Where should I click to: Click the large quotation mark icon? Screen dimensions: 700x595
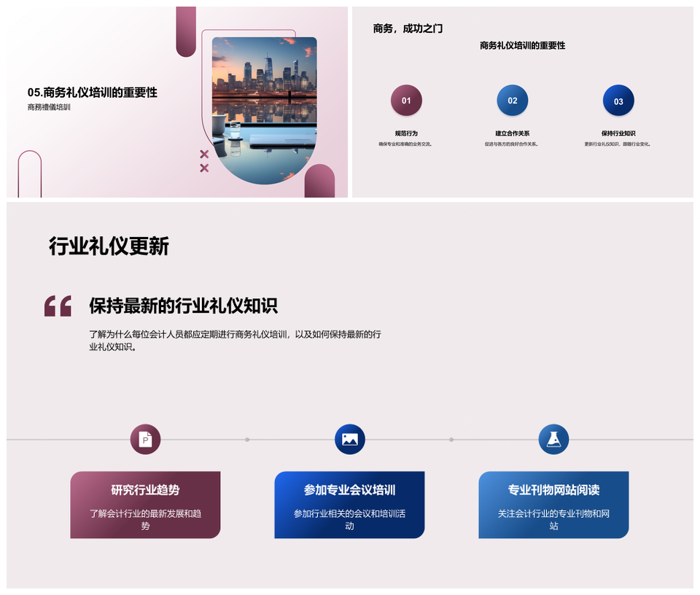click(58, 306)
